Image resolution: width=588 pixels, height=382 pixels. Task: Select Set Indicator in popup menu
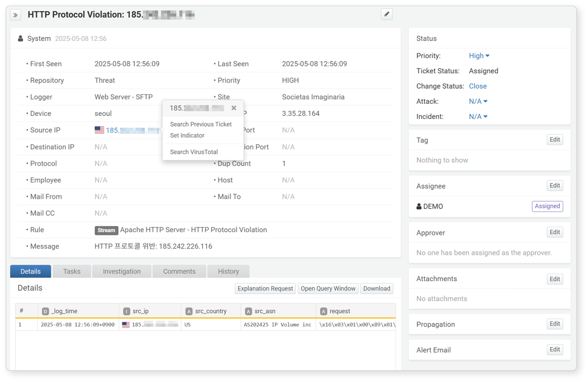coord(187,136)
